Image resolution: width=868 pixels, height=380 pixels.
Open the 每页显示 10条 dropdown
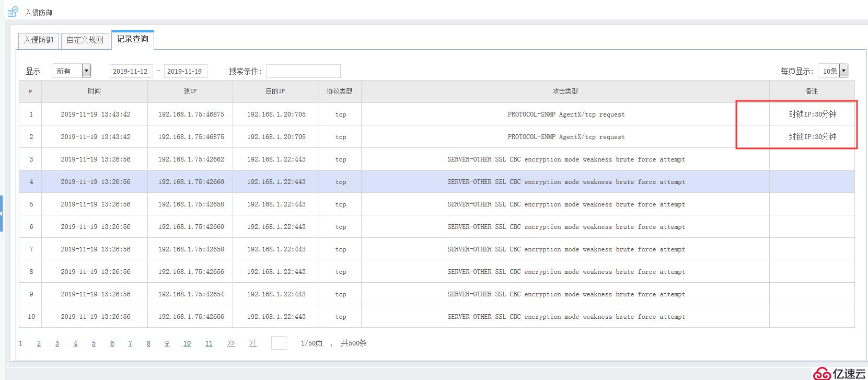tap(833, 71)
